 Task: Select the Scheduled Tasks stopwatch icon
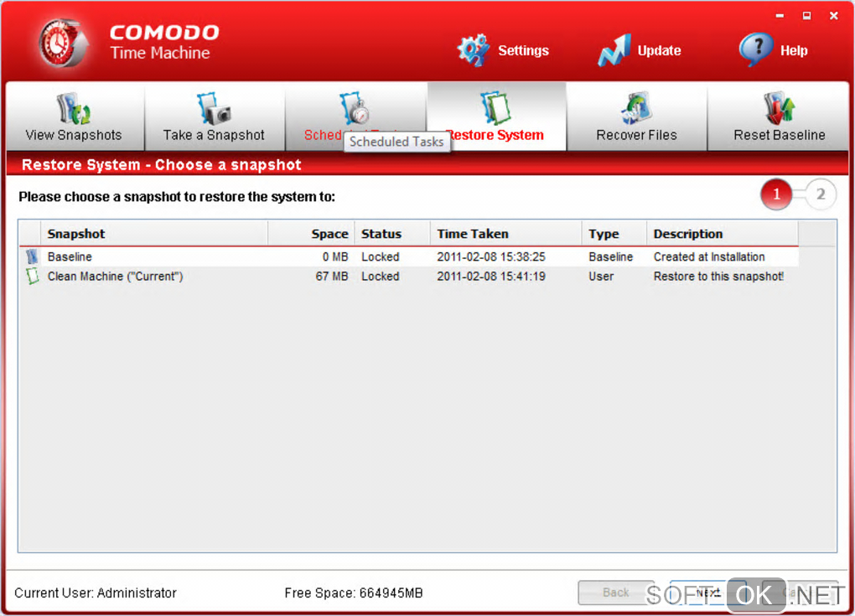tap(355, 108)
